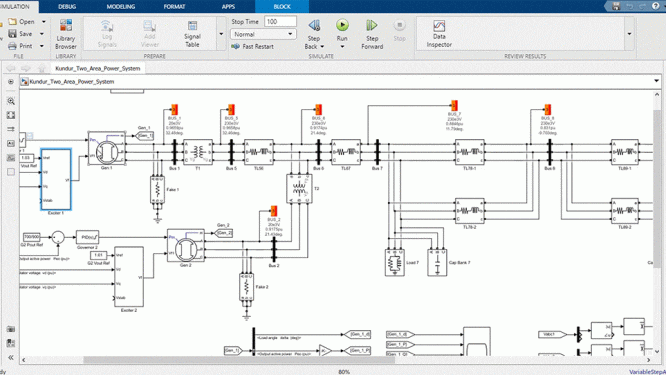666x375 pixels.
Task: Expand the Save button dropdown arrow
Action: click(42, 34)
